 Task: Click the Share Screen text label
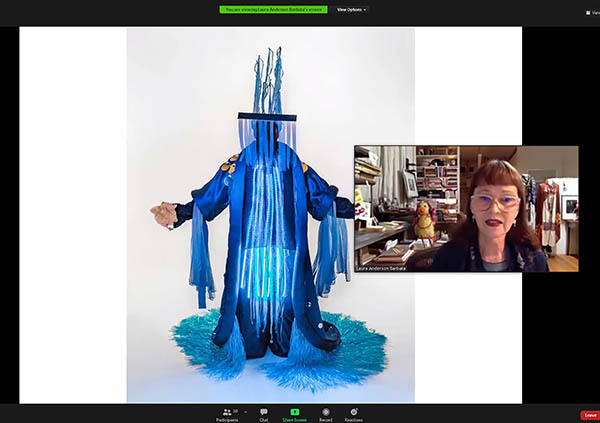click(x=295, y=419)
